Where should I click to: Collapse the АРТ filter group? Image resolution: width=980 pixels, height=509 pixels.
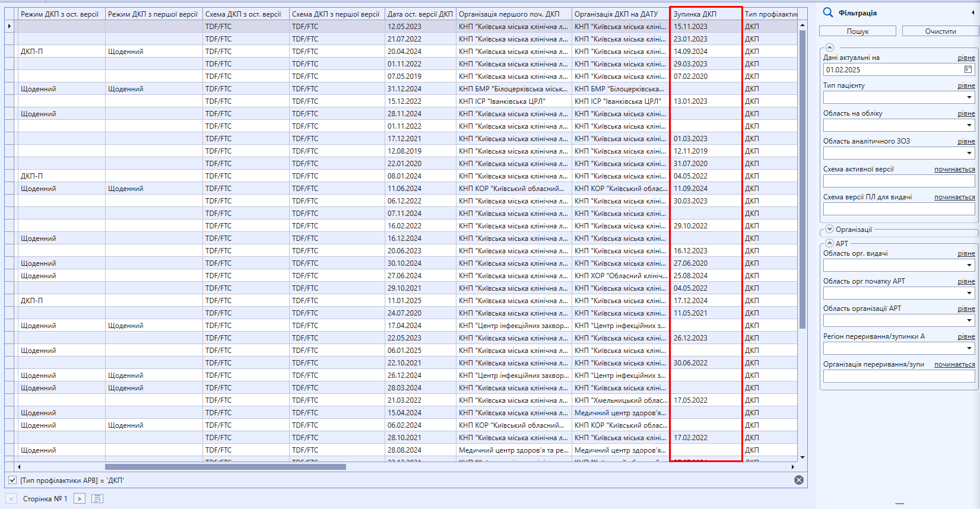pos(830,243)
